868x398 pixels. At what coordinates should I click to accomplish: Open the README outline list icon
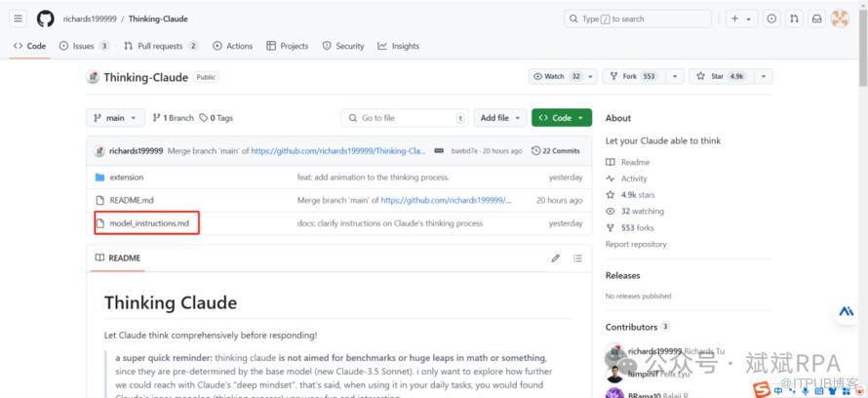click(577, 259)
